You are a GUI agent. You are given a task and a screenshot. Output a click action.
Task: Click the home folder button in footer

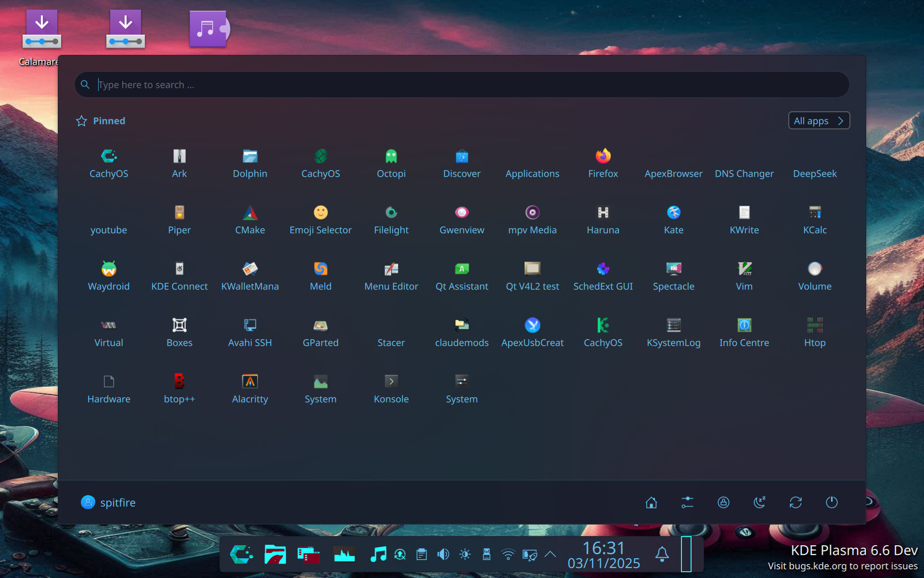click(651, 502)
